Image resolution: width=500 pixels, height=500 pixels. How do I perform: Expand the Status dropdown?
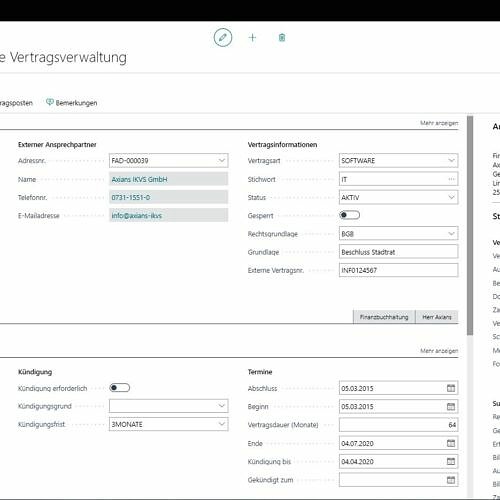tap(451, 197)
